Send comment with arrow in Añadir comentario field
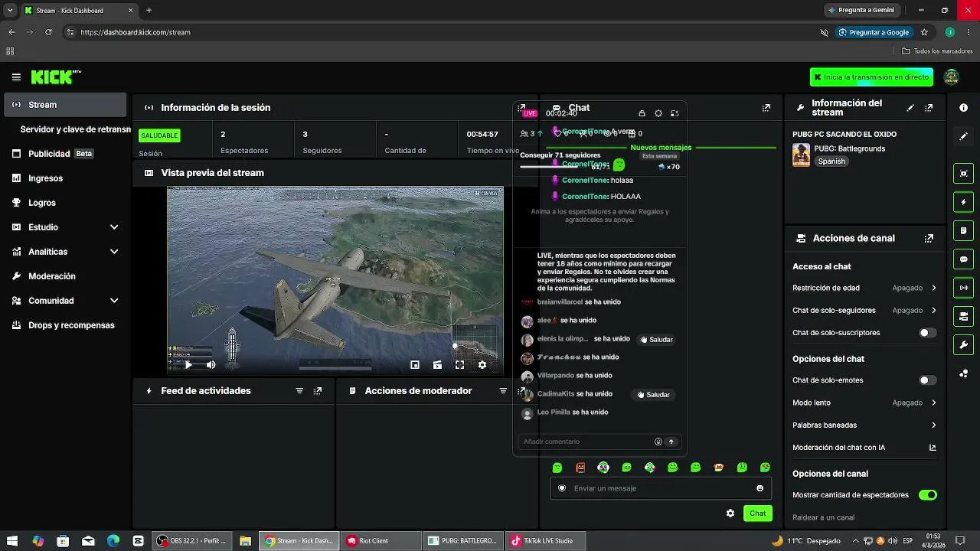980x551 pixels. click(671, 442)
